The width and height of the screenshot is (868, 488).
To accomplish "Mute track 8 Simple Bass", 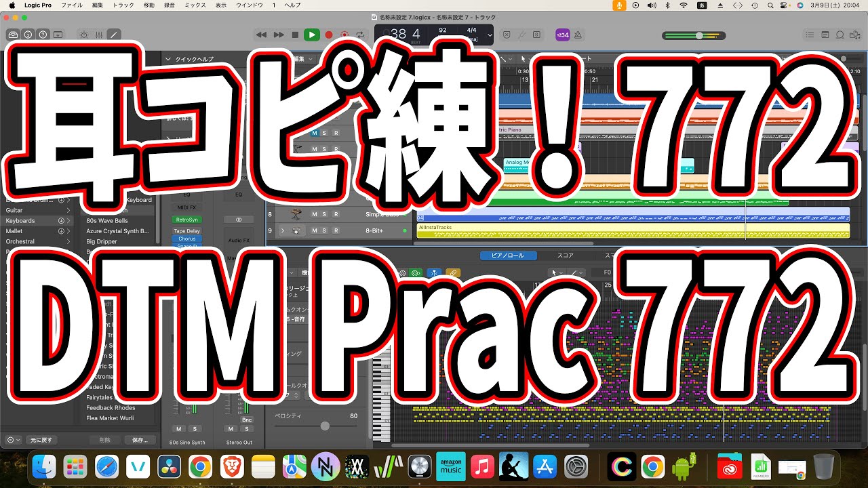I will coord(314,214).
